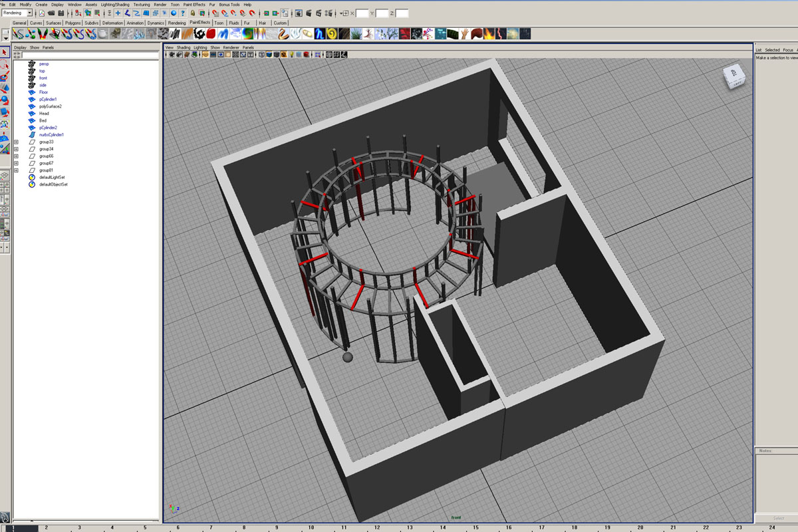The width and height of the screenshot is (798, 532).
Task: Click the red blob paint effects brush
Action: click(211, 33)
